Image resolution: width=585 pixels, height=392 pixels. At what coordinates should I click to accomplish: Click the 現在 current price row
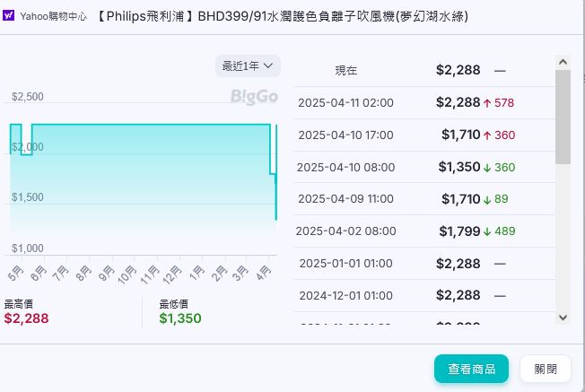point(422,70)
